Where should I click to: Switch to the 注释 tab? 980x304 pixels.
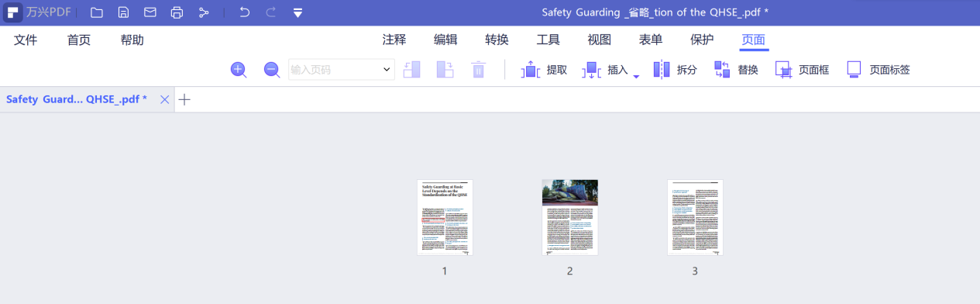(394, 40)
